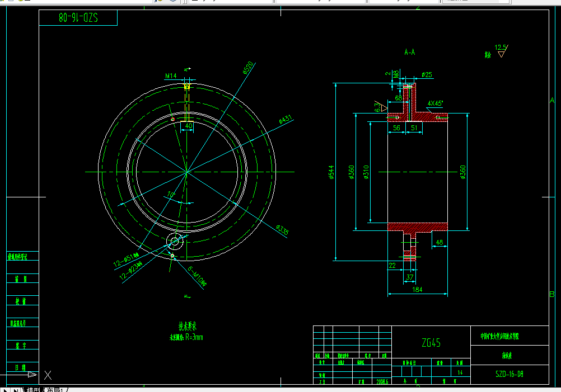Viewport: 561px width, 392px height.
Task: Click the rotated SZD-16-08 label in corner box
Action: 78,17
